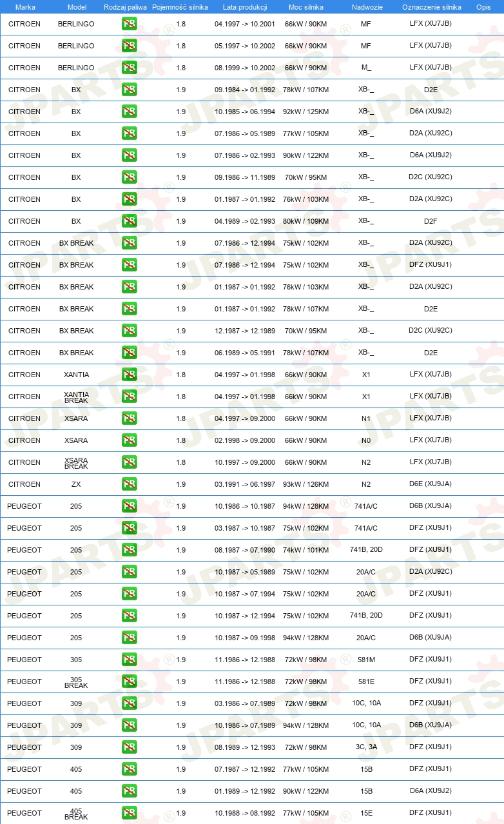
Task: Click fuel icon in BX 09.1984 -> 01.1992 row
Action: 129,90
